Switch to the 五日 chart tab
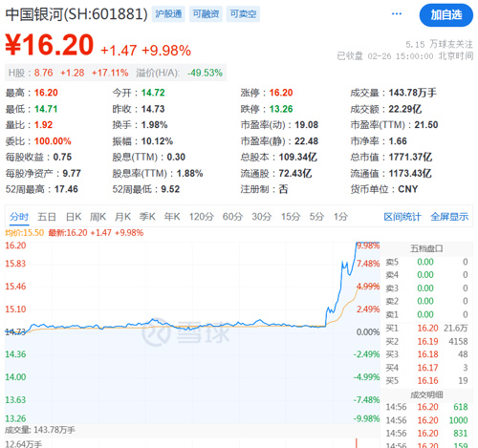478x448 pixels. click(x=47, y=217)
